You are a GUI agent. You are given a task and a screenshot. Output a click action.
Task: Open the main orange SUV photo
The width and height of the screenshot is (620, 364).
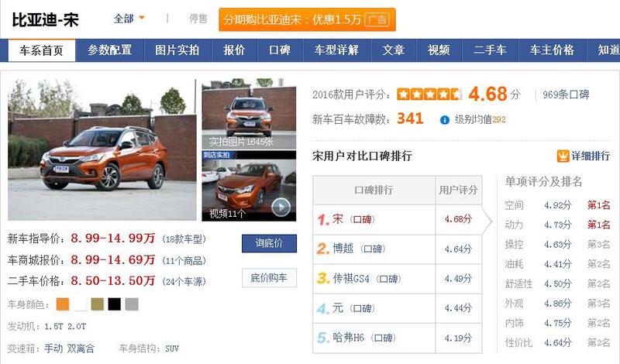[102, 149]
